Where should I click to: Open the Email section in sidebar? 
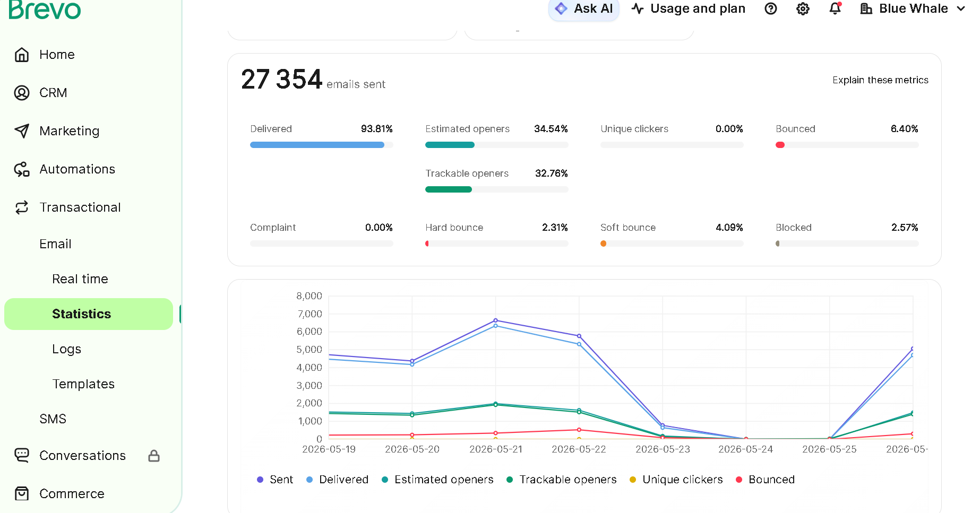pos(55,244)
